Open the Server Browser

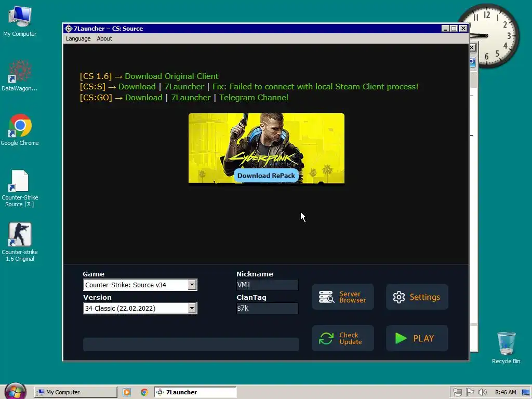coord(343,297)
